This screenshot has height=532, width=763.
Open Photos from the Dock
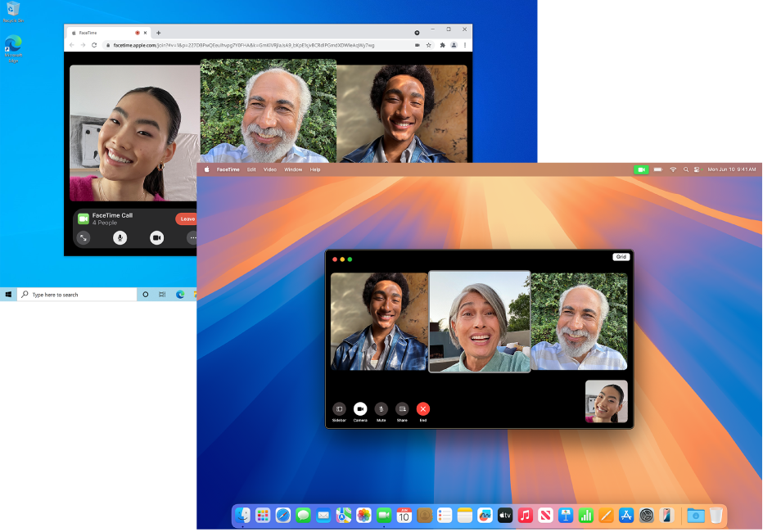363,515
